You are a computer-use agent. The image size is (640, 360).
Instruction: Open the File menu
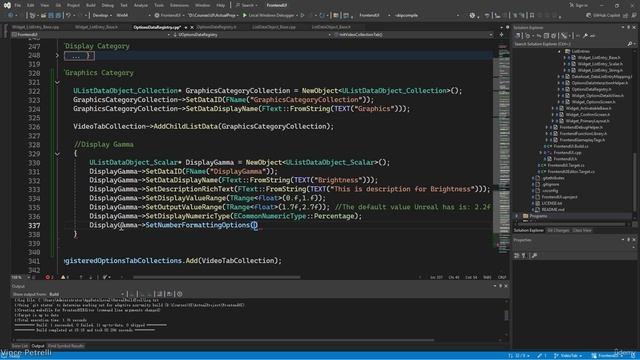pos(18,5)
